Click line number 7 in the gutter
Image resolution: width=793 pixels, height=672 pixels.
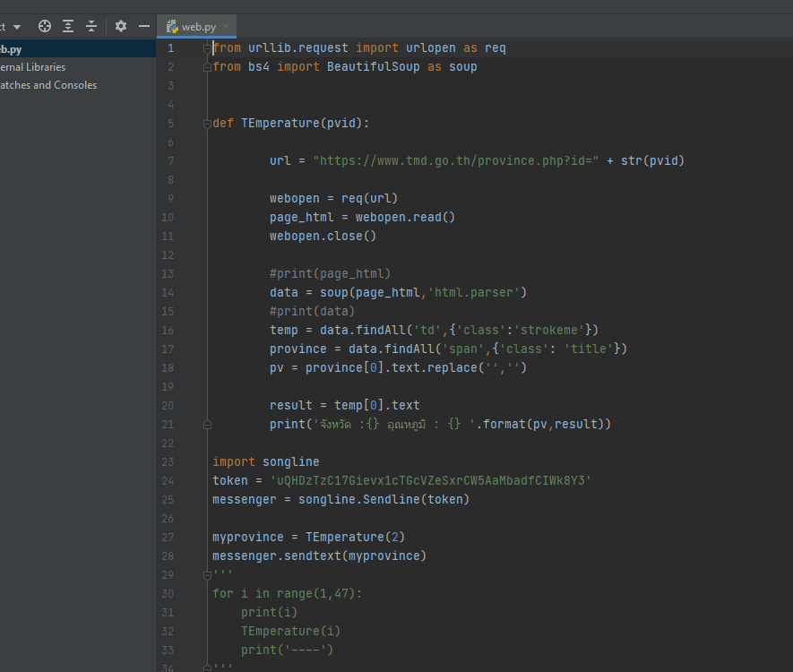coord(170,161)
